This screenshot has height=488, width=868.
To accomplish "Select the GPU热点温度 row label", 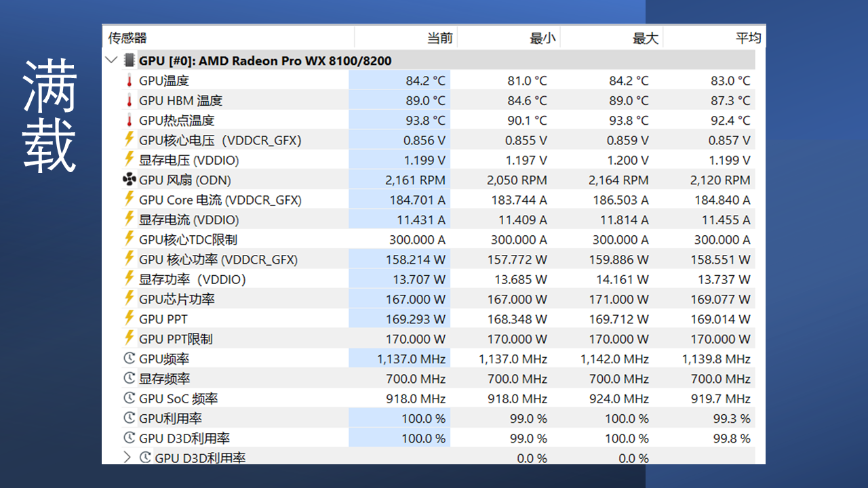I will (176, 120).
